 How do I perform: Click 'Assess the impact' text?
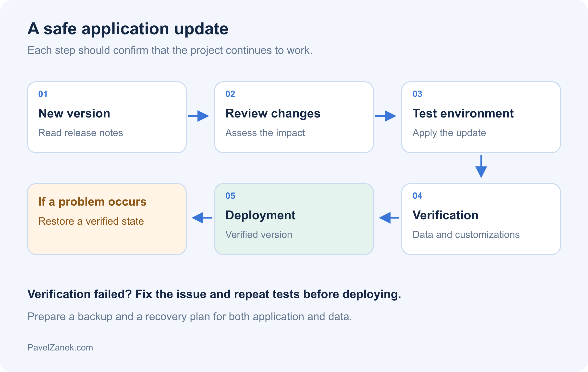tap(265, 133)
